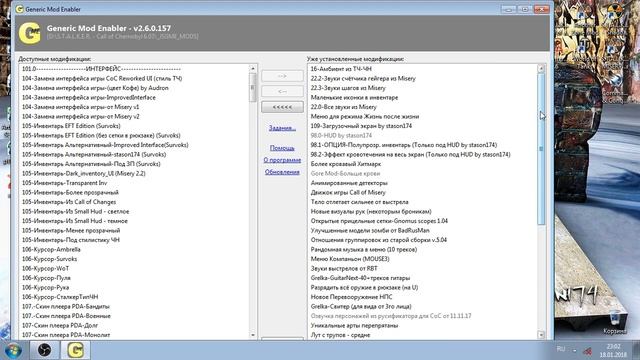Screen dimensions: 640x360
Task: Select EFT Edition (без сетки в рюкзаке) mod
Action: click(101, 136)
